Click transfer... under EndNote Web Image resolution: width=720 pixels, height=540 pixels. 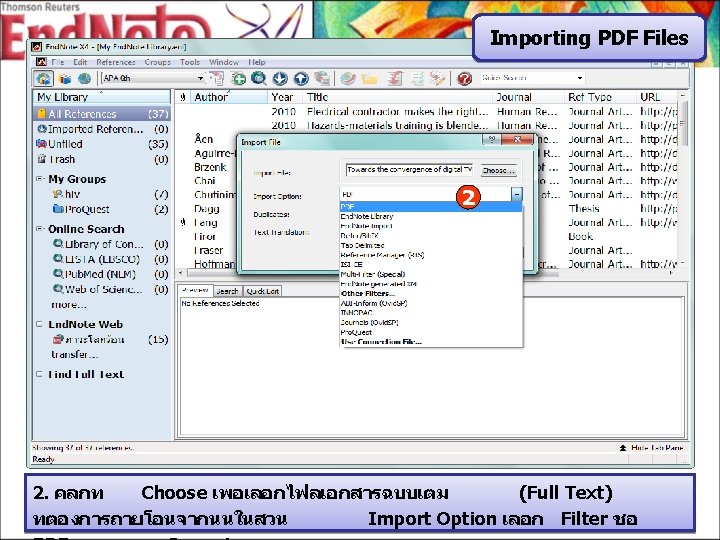pyautogui.click(x=74, y=354)
